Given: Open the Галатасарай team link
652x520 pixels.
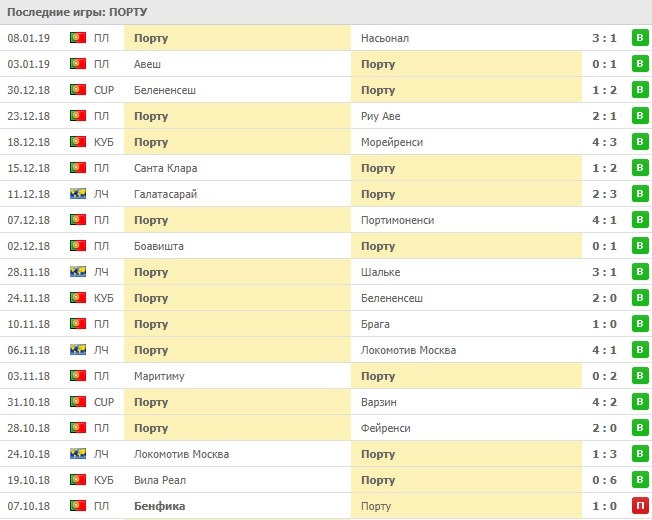Looking at the screenshot, I should pos(165,194).
